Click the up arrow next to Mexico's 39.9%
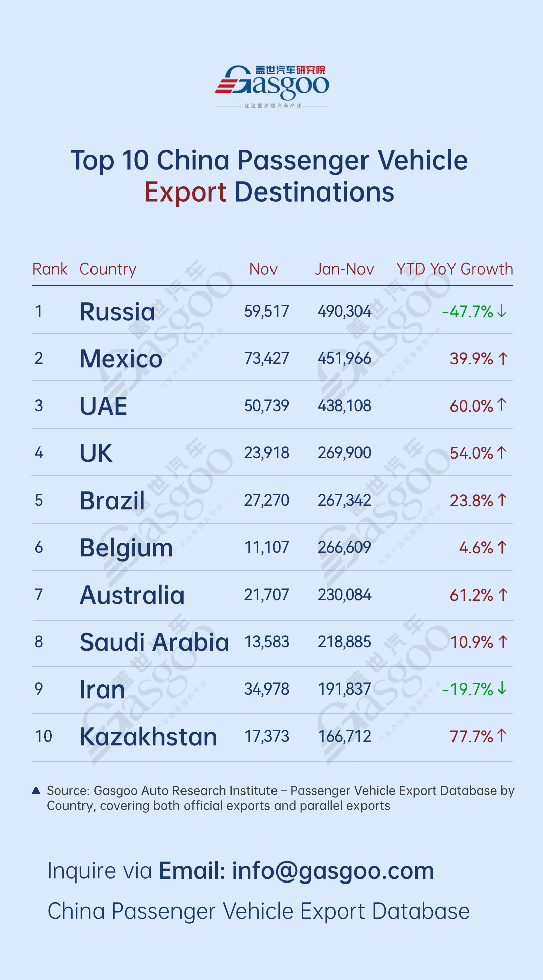The height and width of the screenshot is (980, 543). coord(503,358)
